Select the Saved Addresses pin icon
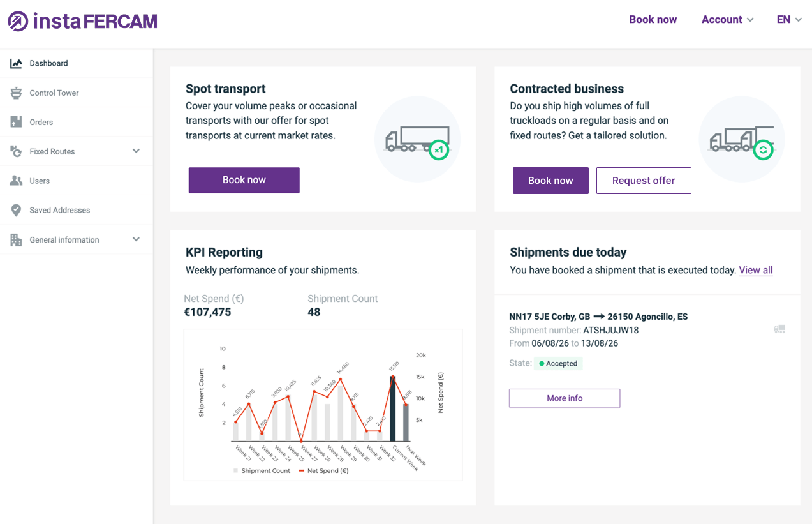The height and width of the screenshot is (524, 812). coord(16,210)
